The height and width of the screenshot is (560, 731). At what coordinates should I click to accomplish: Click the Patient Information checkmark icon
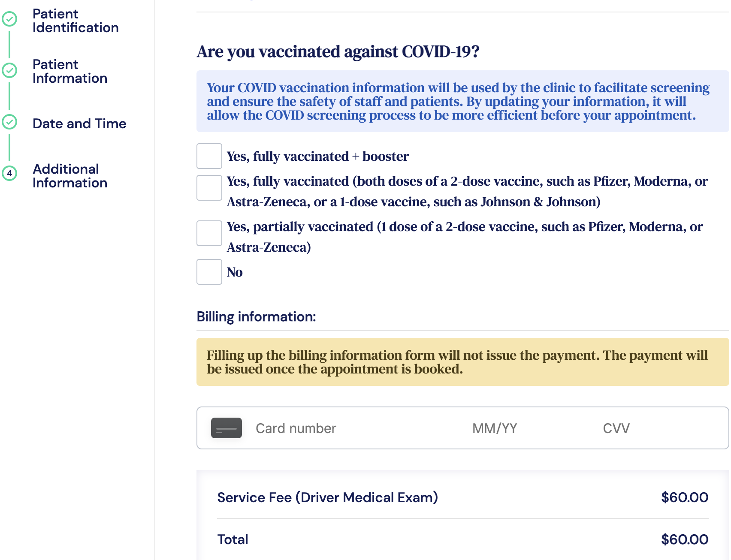[x=9, y=70]
